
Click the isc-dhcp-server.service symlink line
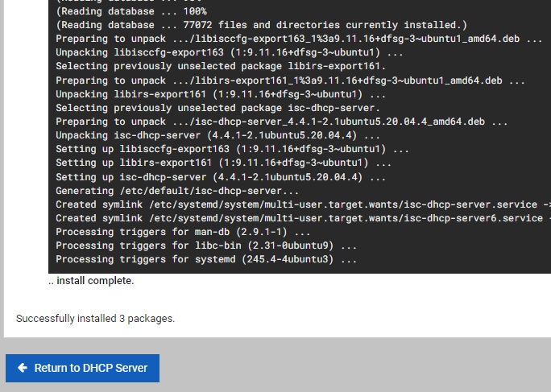pyautogui.click(x=303, y=204)
